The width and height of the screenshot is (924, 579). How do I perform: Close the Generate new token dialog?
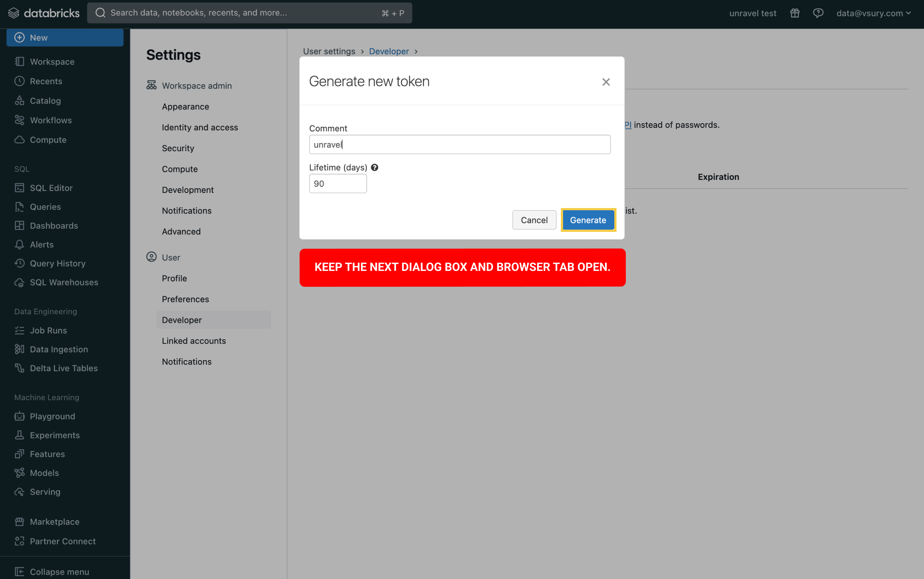606,82
